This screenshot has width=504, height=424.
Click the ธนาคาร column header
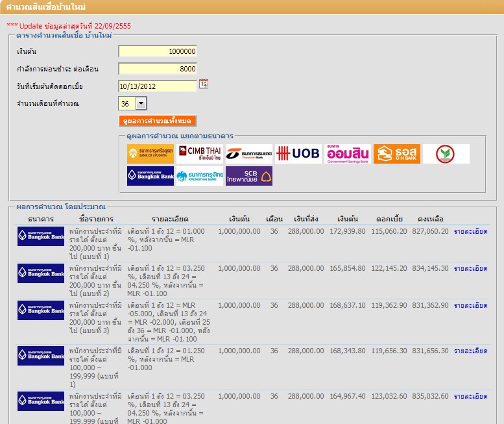pyautogui.click(x=41, y=219)
